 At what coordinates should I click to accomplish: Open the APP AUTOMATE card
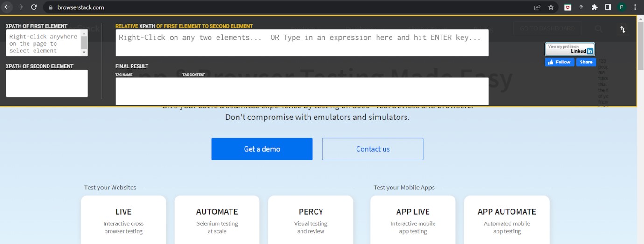(x=507, y=220)
